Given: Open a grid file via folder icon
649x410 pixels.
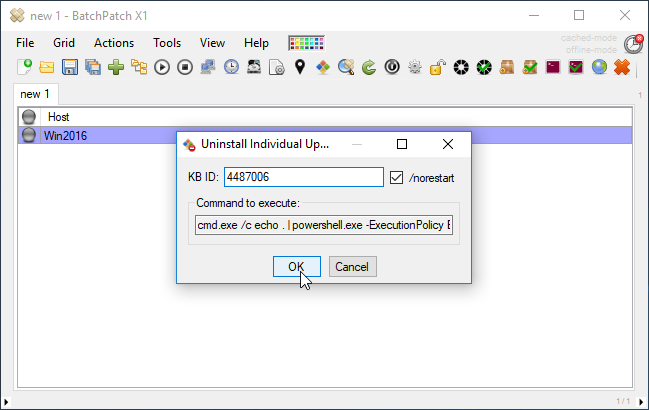Looking at the screenshot, I should point(47,67).
